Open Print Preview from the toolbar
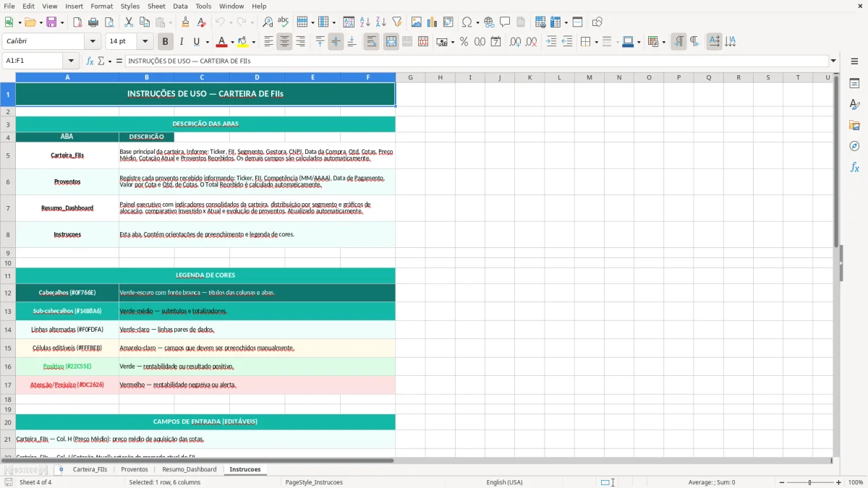 (x=109, y=22)
